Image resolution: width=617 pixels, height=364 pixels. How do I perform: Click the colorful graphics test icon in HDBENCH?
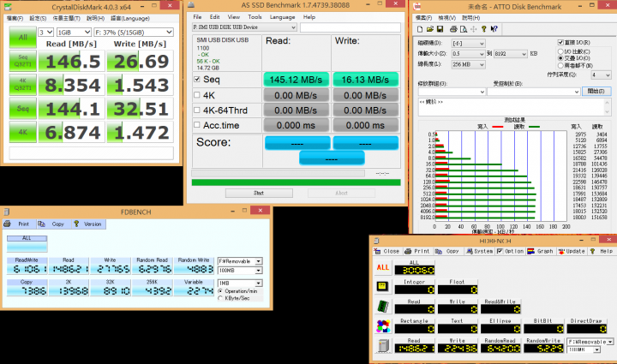[383, 325]
